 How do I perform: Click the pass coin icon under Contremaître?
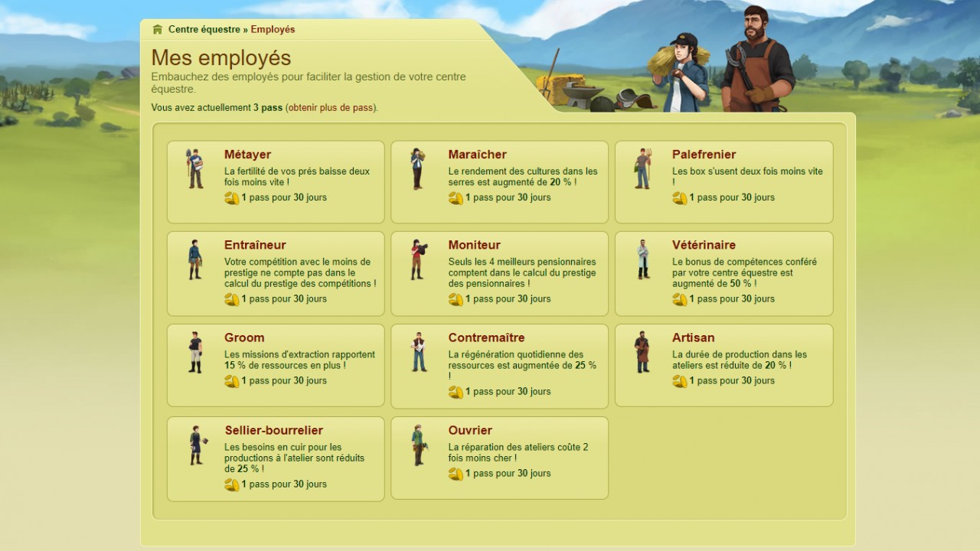point(456,392)
